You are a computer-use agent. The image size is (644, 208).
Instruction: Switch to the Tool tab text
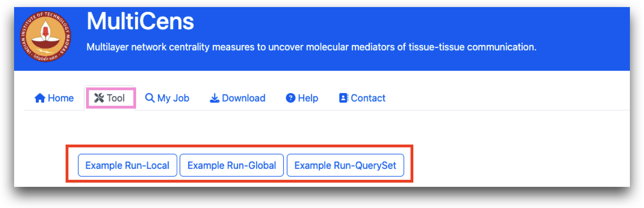(x=116, y=98)
